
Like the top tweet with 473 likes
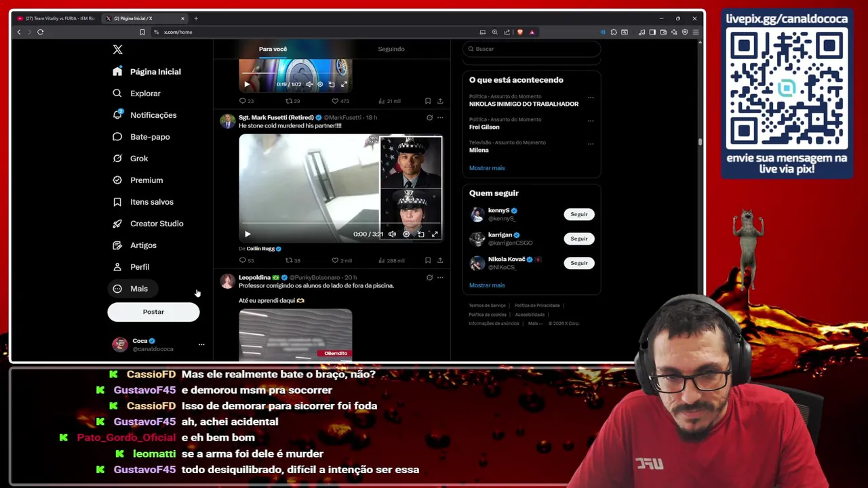[340, 101]
